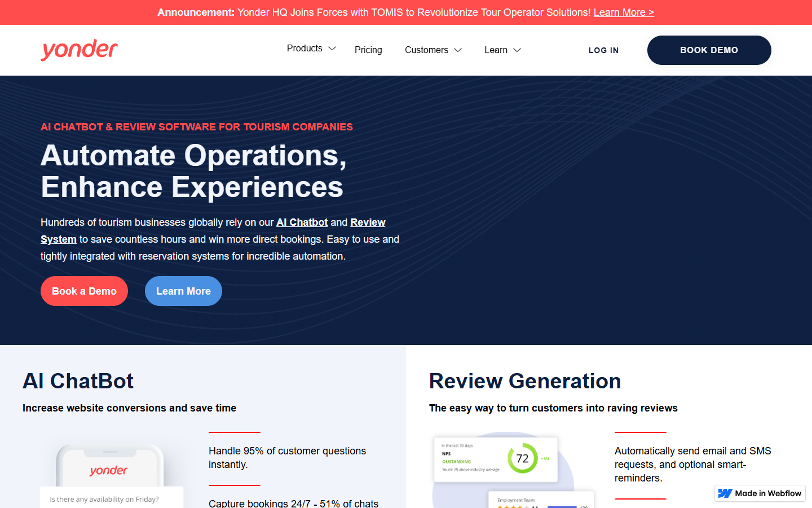Open the Products menu item
Screen dimensions: 812x508
[304, 49]
